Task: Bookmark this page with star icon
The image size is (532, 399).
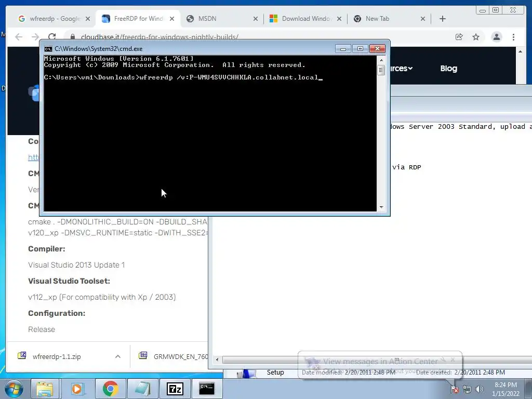Action: click(x=476, y=37)
